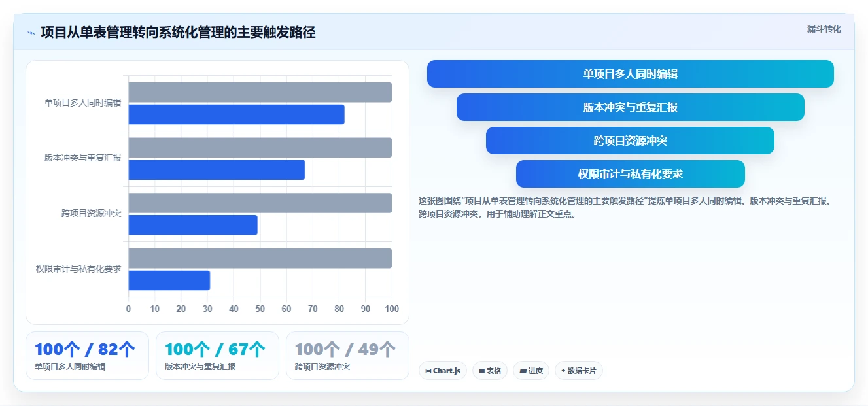This screenshot has height=406, width=868.
Task: Select the 单项目多人同时编辑 funnel stage
Action: [x=630, y=74]
